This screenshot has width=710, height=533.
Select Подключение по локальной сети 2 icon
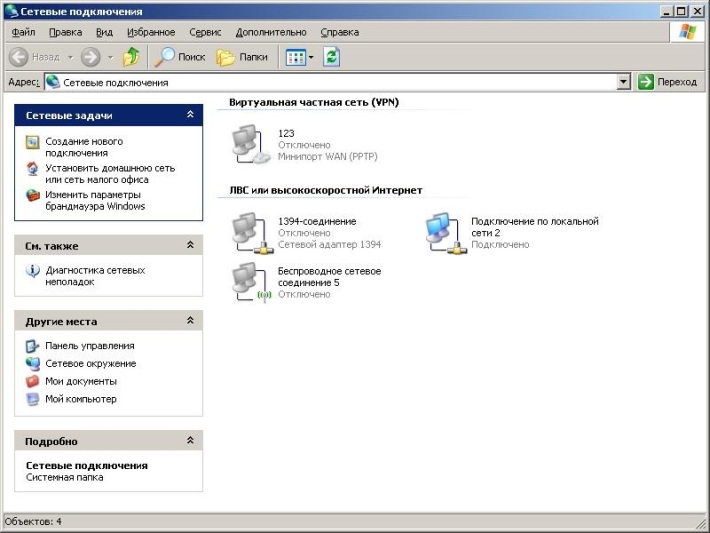446,232
